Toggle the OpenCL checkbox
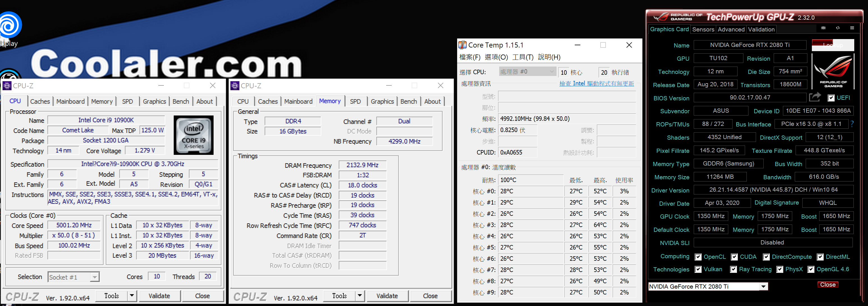 coord(698,257)
